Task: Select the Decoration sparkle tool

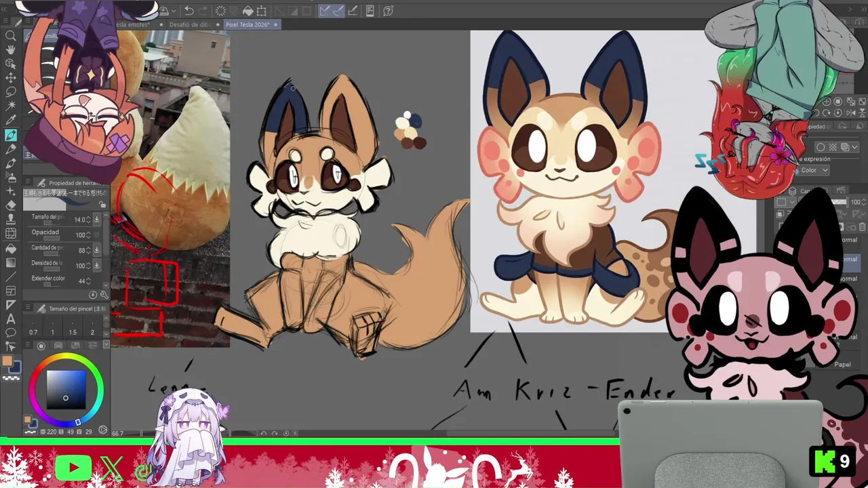Action: click(x=11, y=192)
